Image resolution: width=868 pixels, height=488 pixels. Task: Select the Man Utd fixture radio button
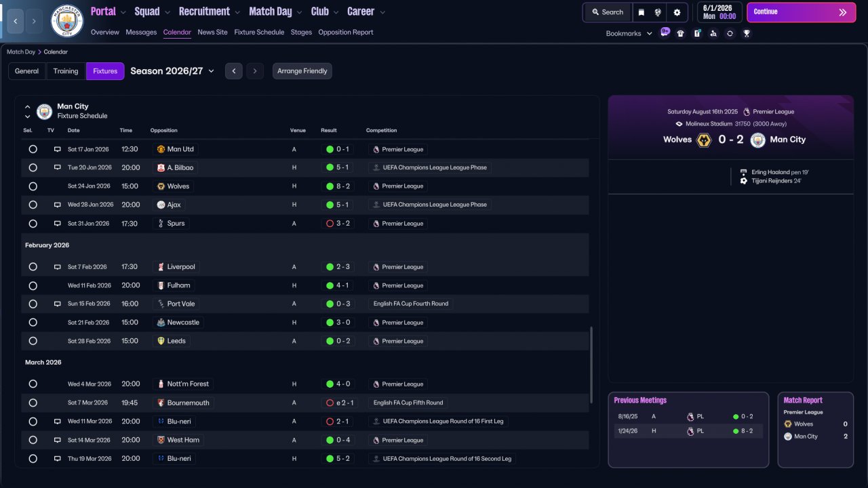tap(33, 149)
